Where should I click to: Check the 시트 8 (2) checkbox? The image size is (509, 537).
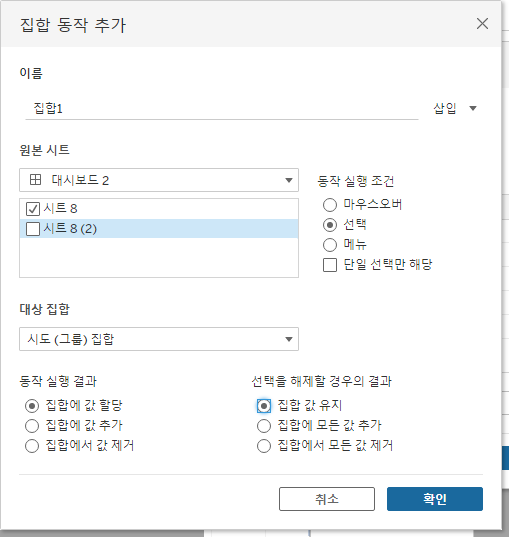[x=33, y=229]
